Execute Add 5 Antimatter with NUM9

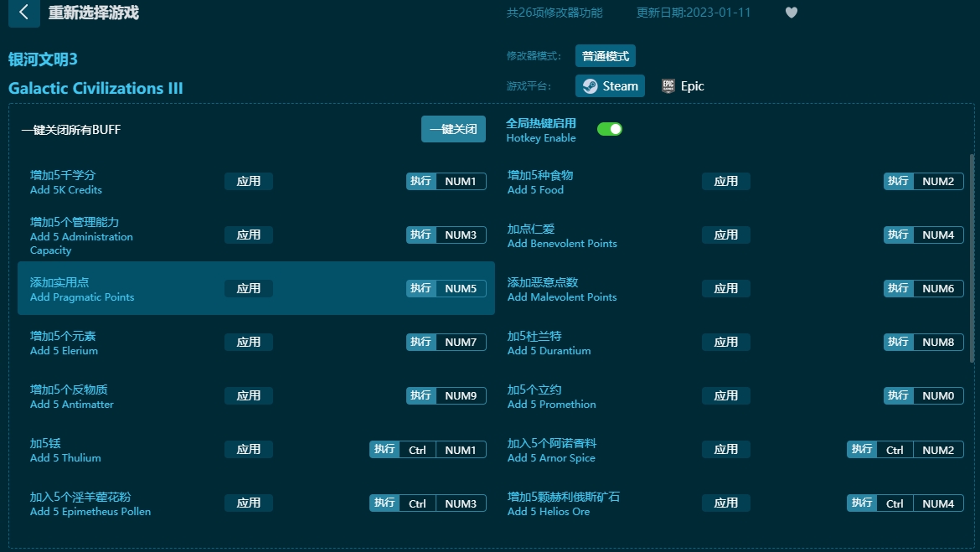click(x=446, y=395)
